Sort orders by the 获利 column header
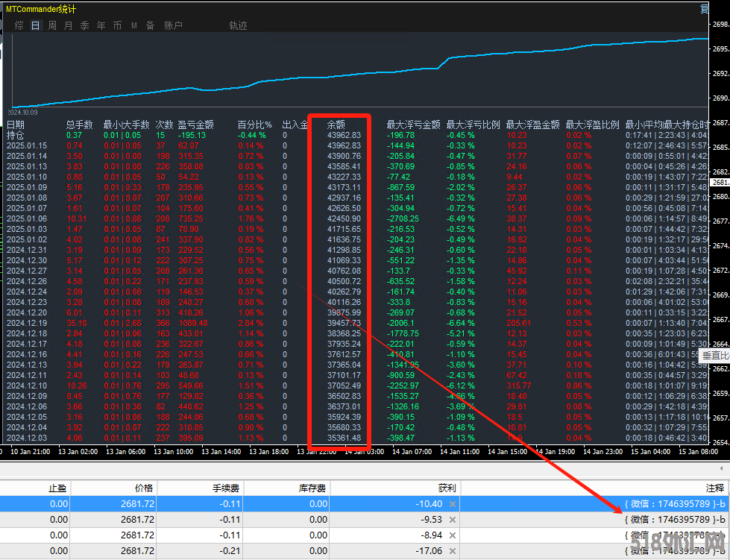The width and height of the screenshot is (730, 560). (447, 488)
